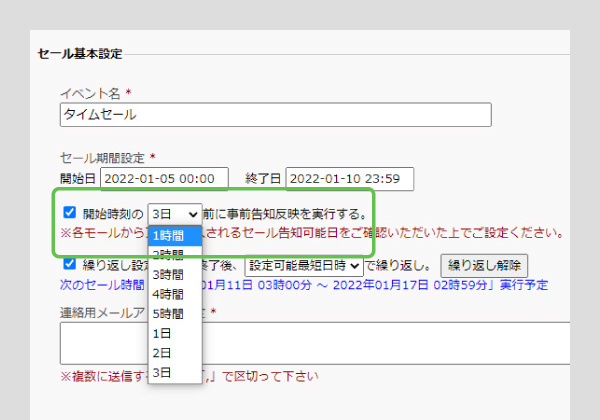Image resolution: width=600 pixels, height=420 pixels.
Task: Click the セール基本設定 heading
Action: coord(80,54)
